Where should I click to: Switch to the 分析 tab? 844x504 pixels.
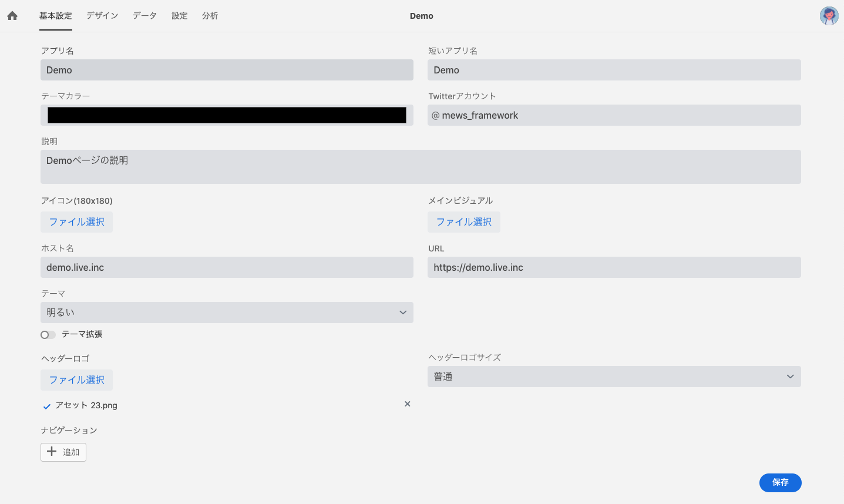(210, 16)
